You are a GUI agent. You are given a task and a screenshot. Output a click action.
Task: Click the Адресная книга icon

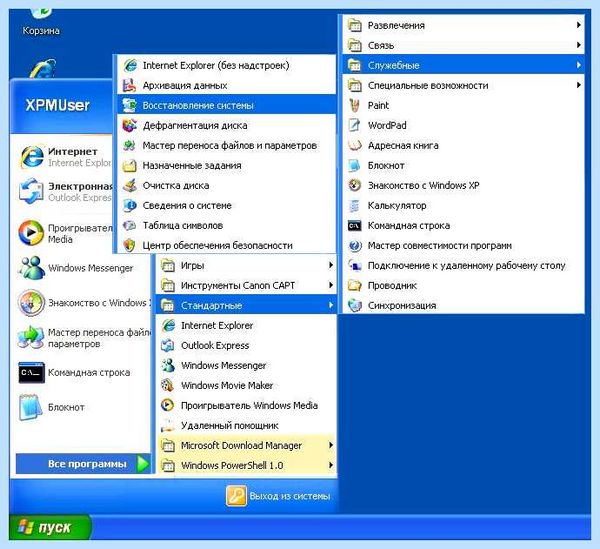point(355,145)
